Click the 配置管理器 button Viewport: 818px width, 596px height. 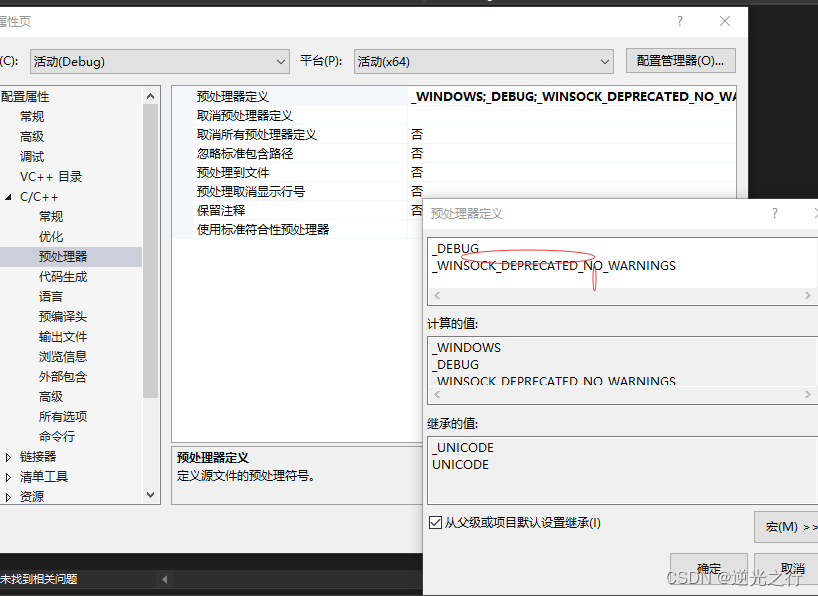point(680,60)
